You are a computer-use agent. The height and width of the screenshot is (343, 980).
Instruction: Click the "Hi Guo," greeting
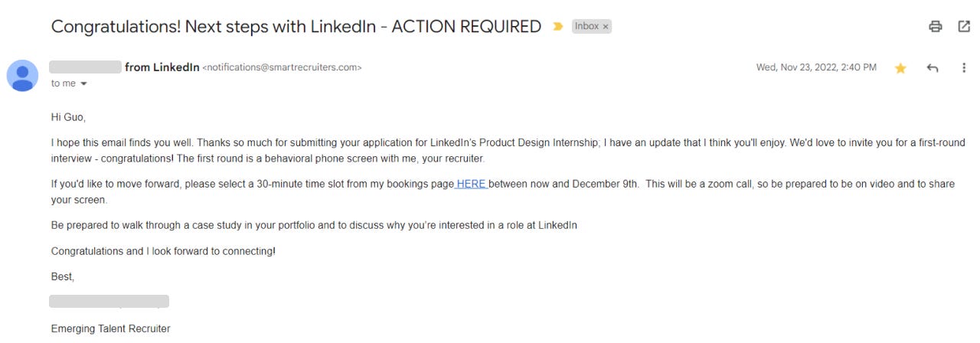coord(68,118)
